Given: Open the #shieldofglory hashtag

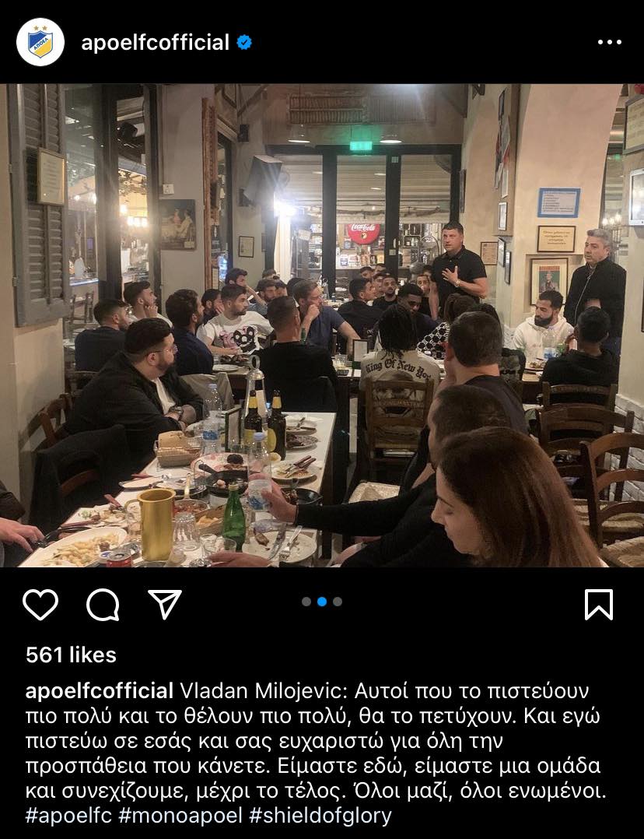Looking at the screenshot, I should pyautogui.click(x=320, y=816).
